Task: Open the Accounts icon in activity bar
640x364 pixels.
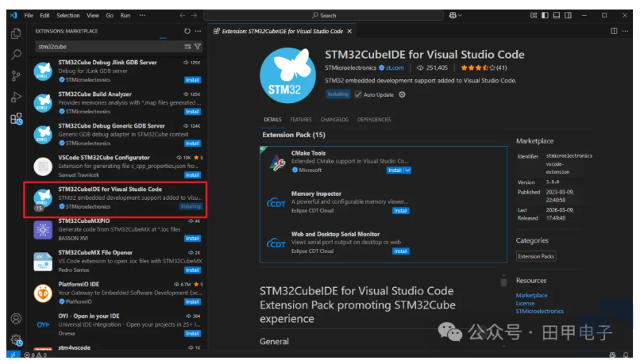Action: click(x=16, y=318)
